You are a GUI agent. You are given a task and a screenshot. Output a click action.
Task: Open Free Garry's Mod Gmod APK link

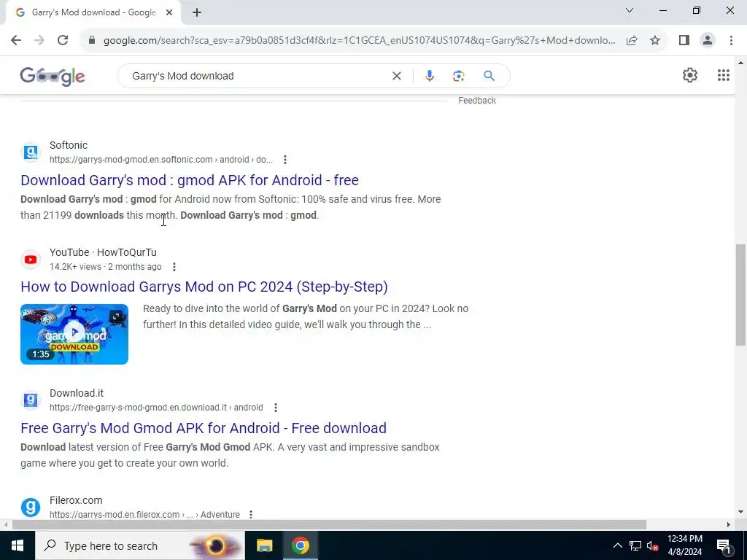click(204, 428)
